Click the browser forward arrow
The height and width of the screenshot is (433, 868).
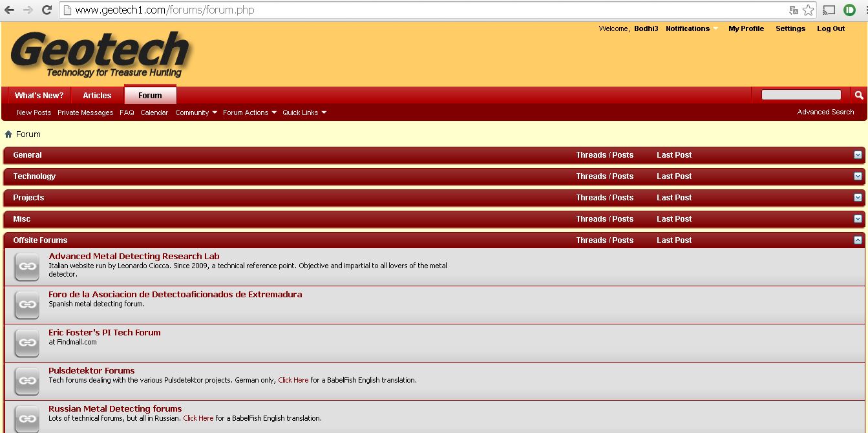coord(28,10)
